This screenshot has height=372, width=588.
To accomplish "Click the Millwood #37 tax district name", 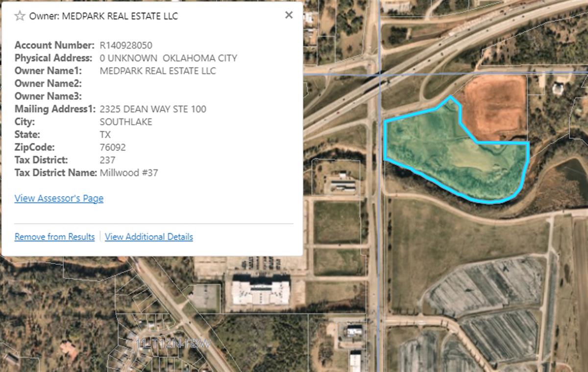I will [x=128, y=173].
